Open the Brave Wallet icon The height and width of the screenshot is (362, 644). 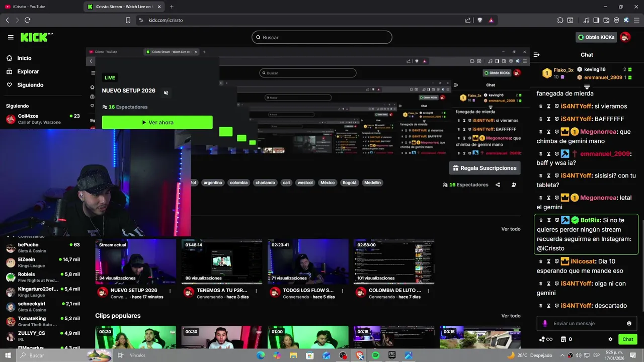click(606, 20)
